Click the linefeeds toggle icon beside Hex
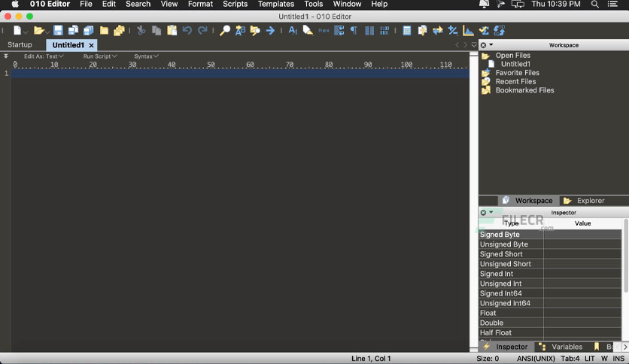Screen dimensions: 629x364 339,31
